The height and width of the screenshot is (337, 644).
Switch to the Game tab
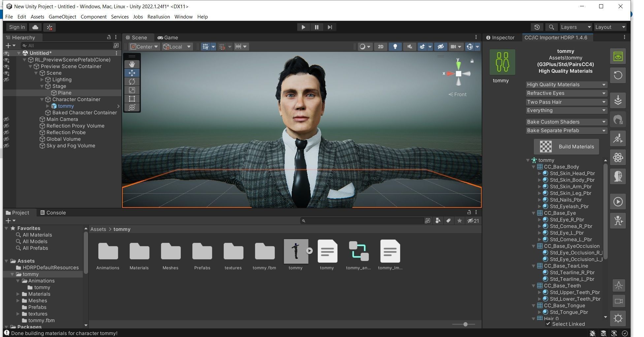(x=168, y=38)
